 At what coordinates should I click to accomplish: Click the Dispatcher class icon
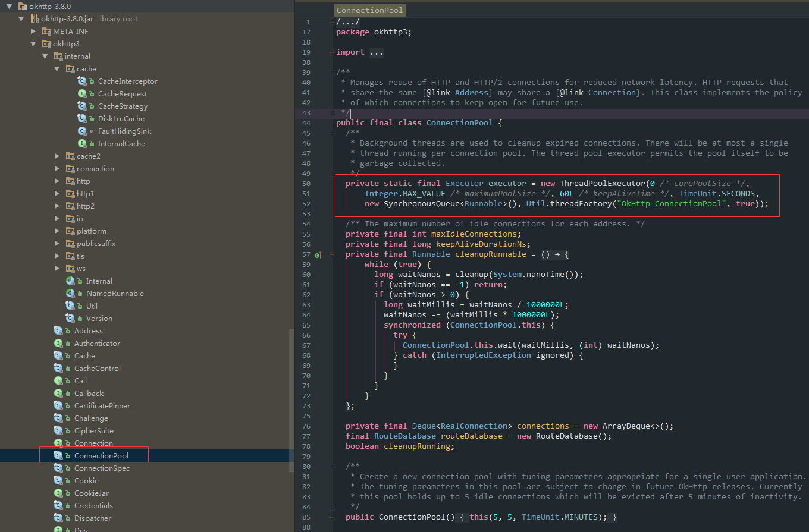point(58,518)
